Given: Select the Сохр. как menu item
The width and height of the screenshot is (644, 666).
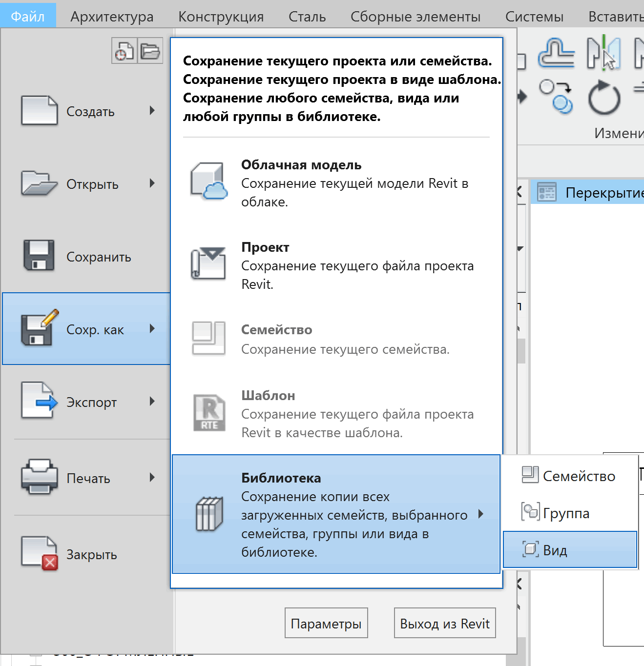Looking at the screenshot, I should point(86,329).
